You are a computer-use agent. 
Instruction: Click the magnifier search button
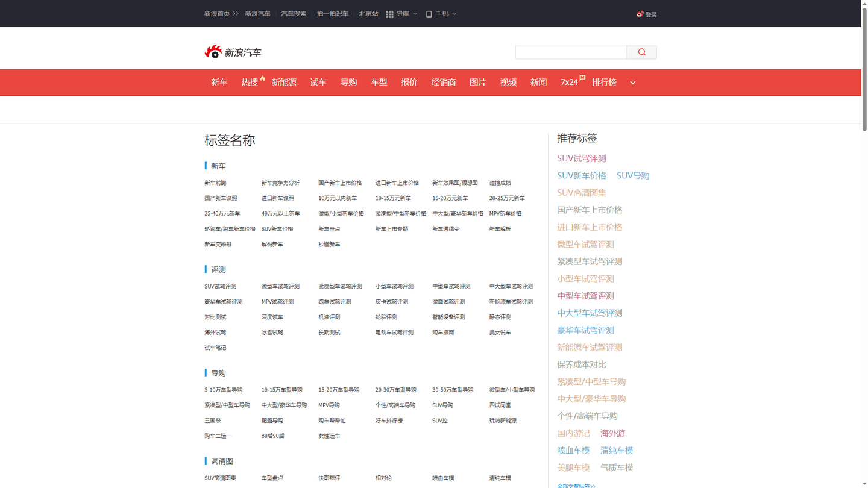[x=642, y=52]
